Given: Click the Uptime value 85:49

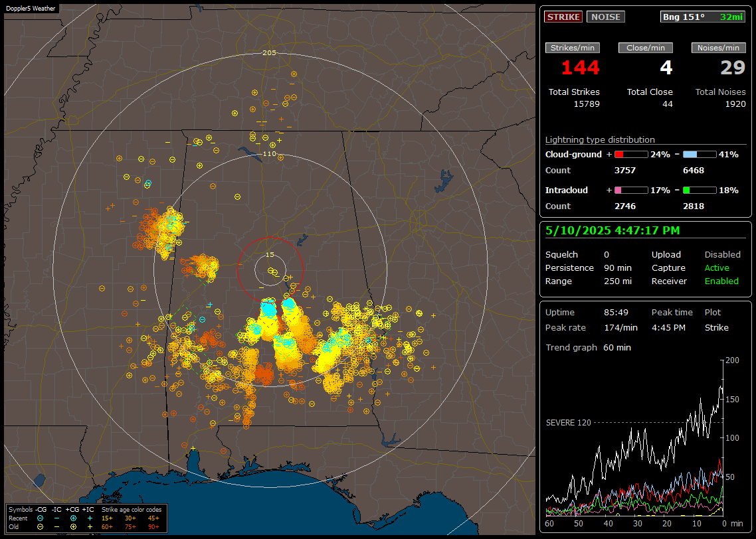Looking at the screenshot, I should (x=616, y=313).
